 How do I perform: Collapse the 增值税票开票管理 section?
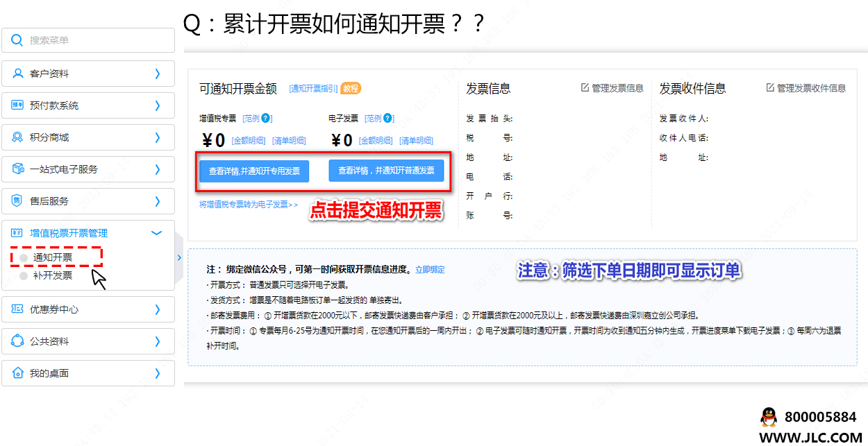click(x=156, y=233)
